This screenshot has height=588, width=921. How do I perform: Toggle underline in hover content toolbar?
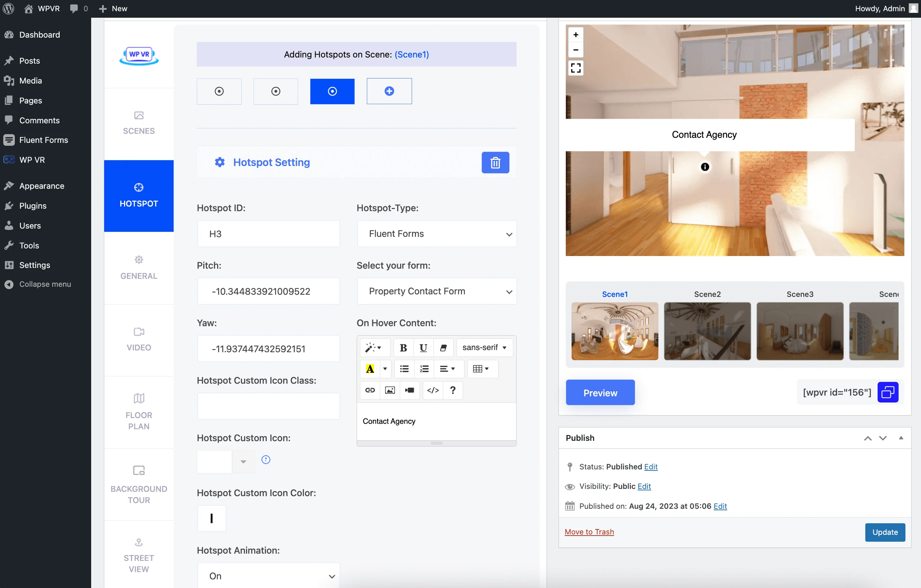tap(422, 347)
